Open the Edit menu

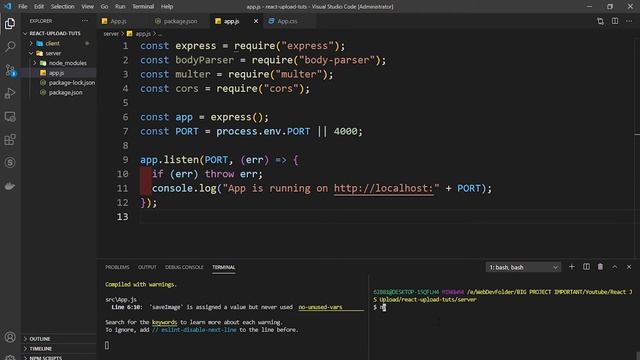coord(39,7)
